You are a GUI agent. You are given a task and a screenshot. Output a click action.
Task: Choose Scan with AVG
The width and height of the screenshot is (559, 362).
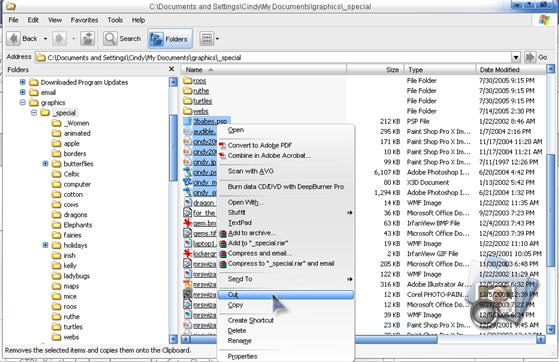[251, 171]
